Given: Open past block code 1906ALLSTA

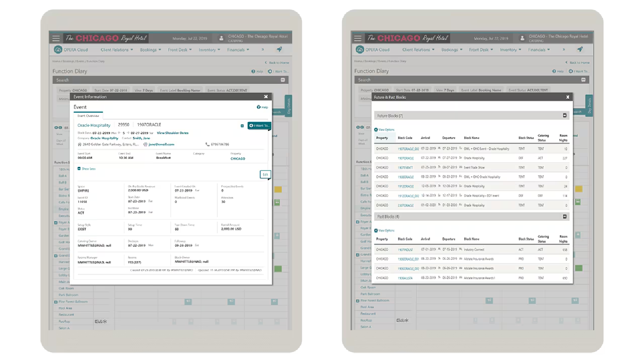Looking at the screenshot, I should point(405,278).
